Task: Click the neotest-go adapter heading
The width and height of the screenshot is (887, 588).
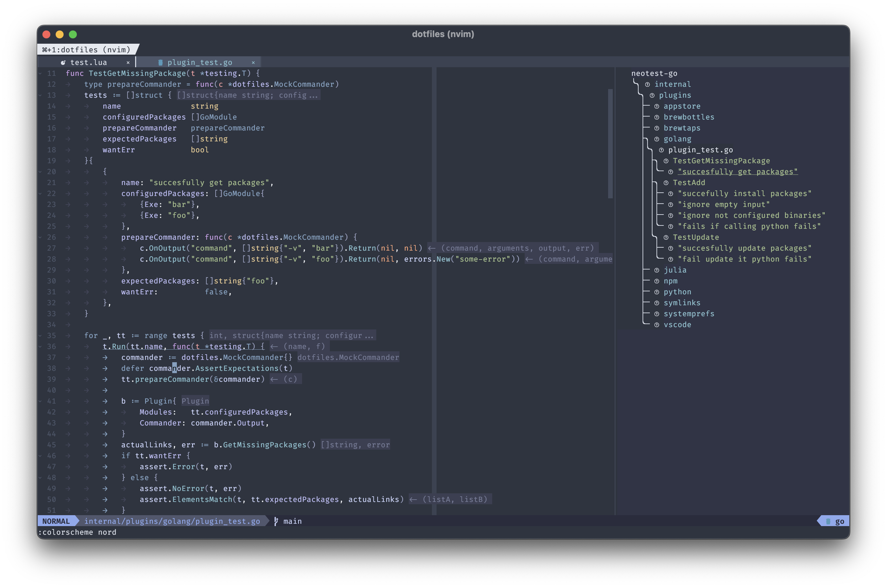Action: [x=654, y=73]
